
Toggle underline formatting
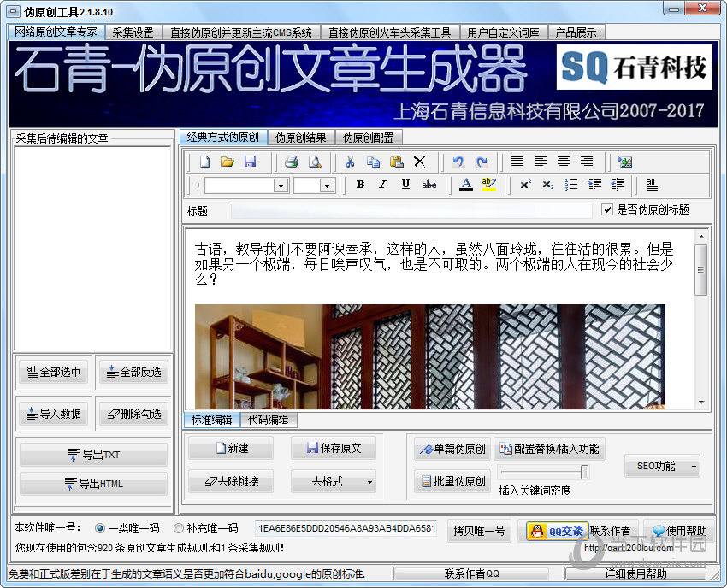pyautogui.click(x=405, y=185)
